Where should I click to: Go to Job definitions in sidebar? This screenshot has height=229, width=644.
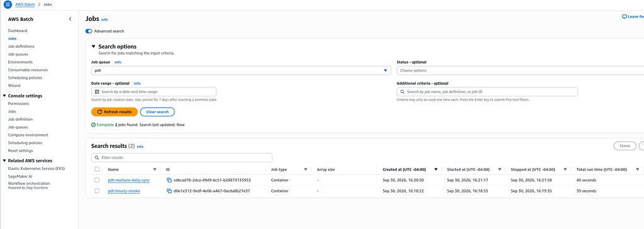coord(21,47)
